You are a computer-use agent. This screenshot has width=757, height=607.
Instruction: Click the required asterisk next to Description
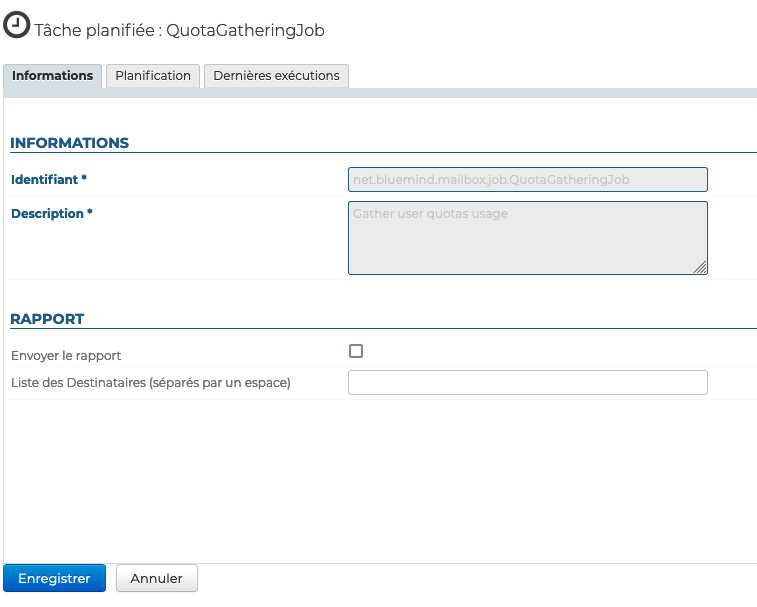(x=90, y=213)
